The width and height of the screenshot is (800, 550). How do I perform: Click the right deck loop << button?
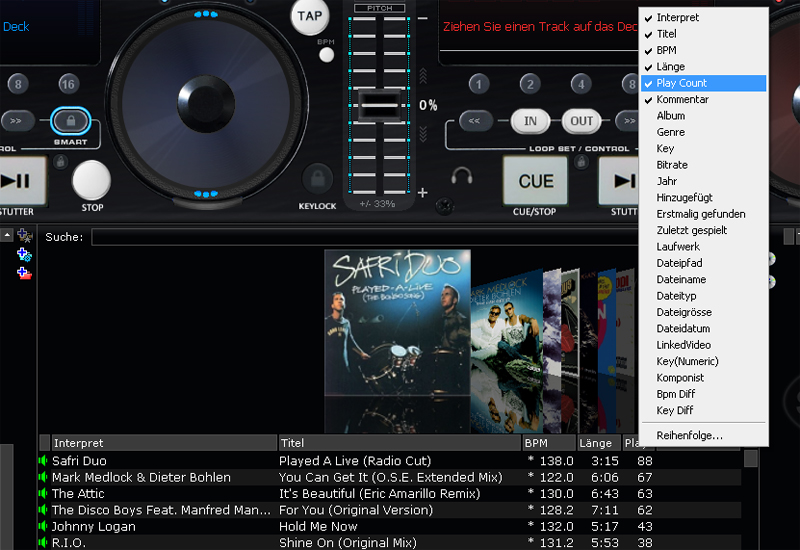click(475, 121)
